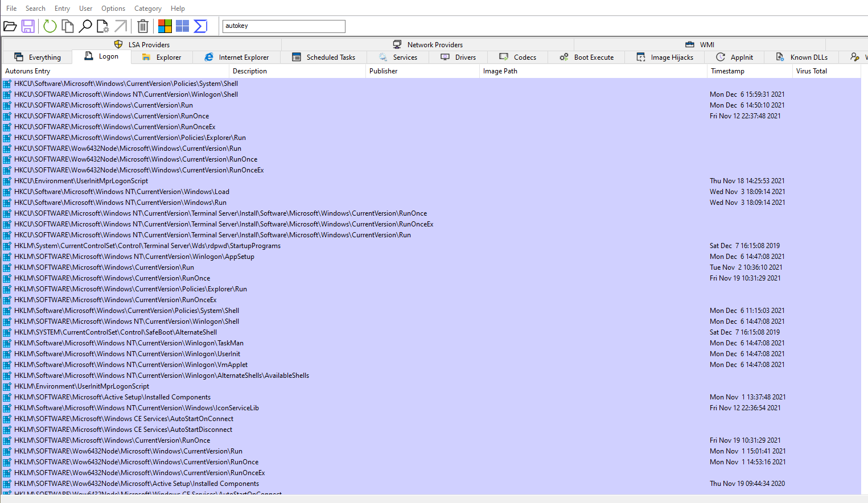The image size is (868, 503).
Task: Sort by Description column header
Action: coord(297,71)
